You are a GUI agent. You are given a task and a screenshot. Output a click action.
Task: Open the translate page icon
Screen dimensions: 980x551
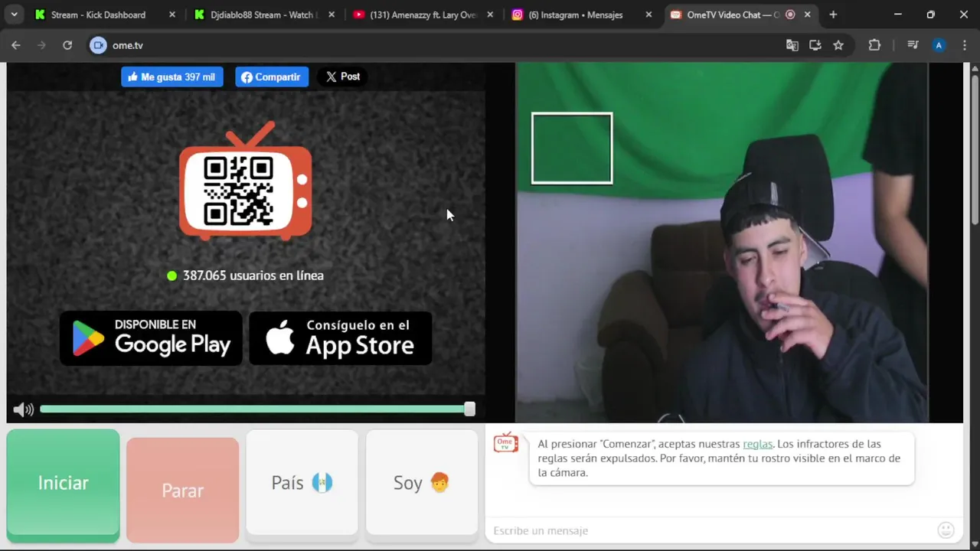click(792, 45)
